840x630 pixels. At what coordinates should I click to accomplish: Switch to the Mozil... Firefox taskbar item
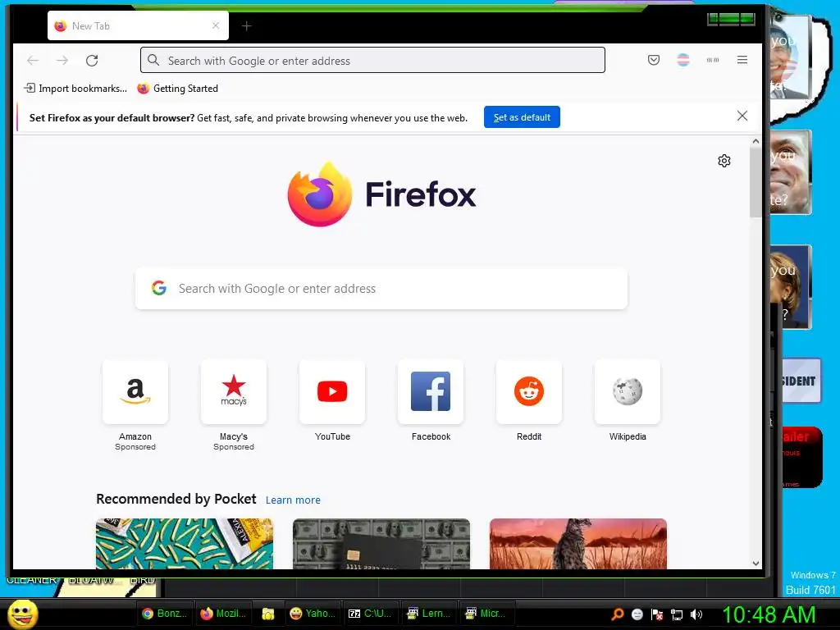pyautogui.click(x=223, y=614)
